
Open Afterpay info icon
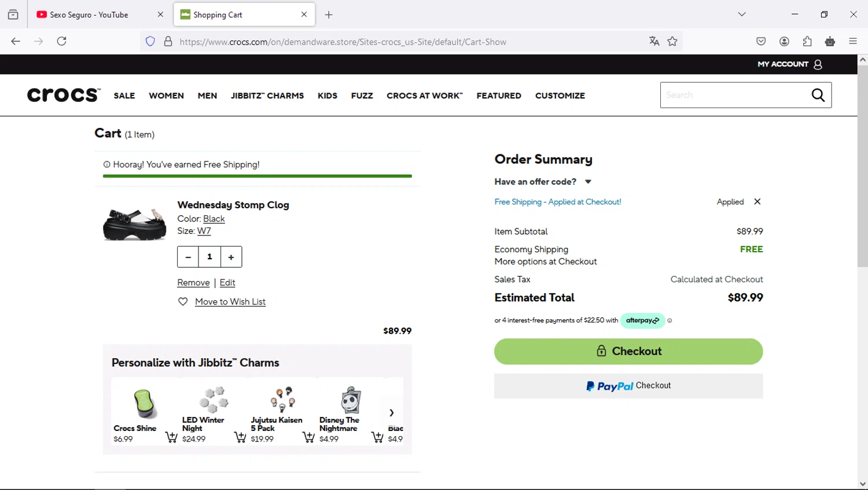(670, 320)
